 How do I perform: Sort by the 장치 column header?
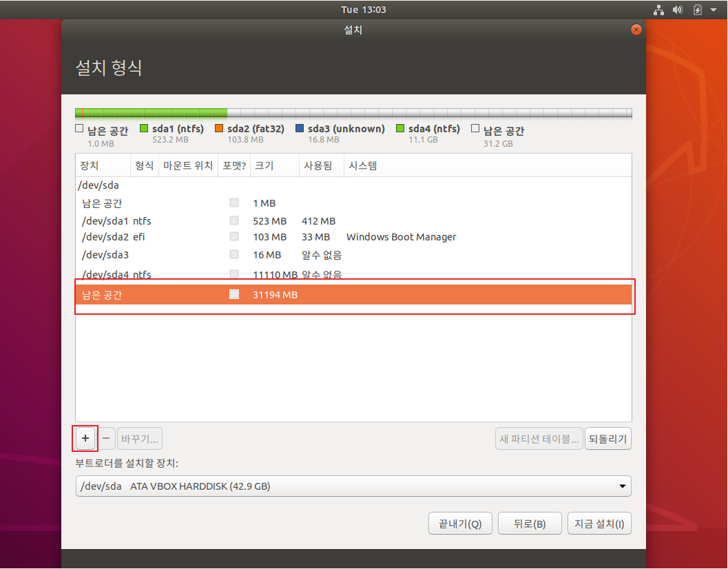click(x=103, y=165)
